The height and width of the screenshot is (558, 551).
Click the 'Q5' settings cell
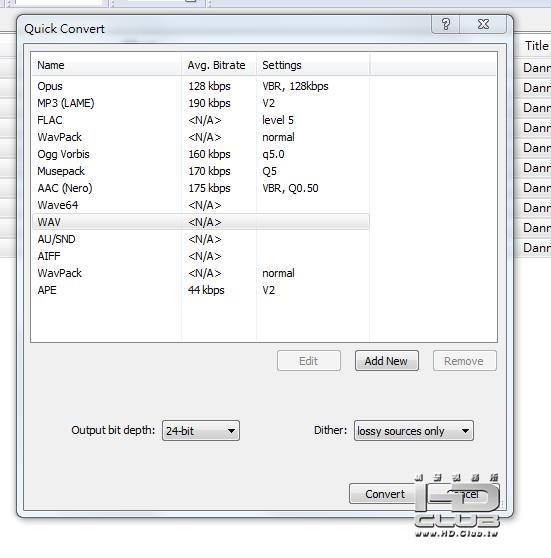click(x=269, y=172)
